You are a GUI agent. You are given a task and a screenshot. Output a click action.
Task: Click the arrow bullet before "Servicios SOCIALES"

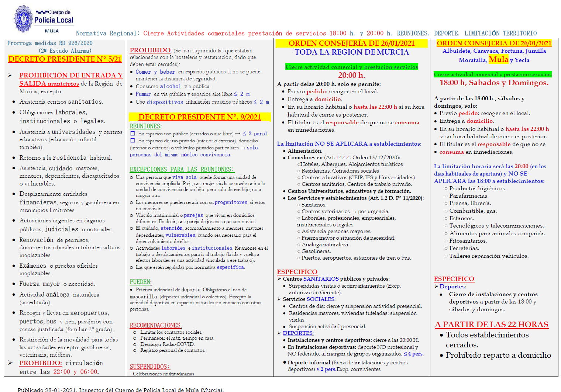[x=279, y=299]
